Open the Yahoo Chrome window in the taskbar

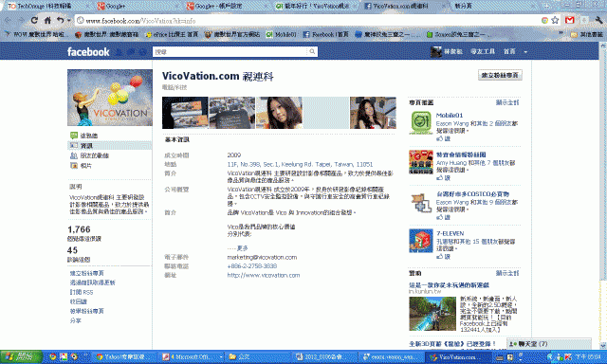pos(124,356)
